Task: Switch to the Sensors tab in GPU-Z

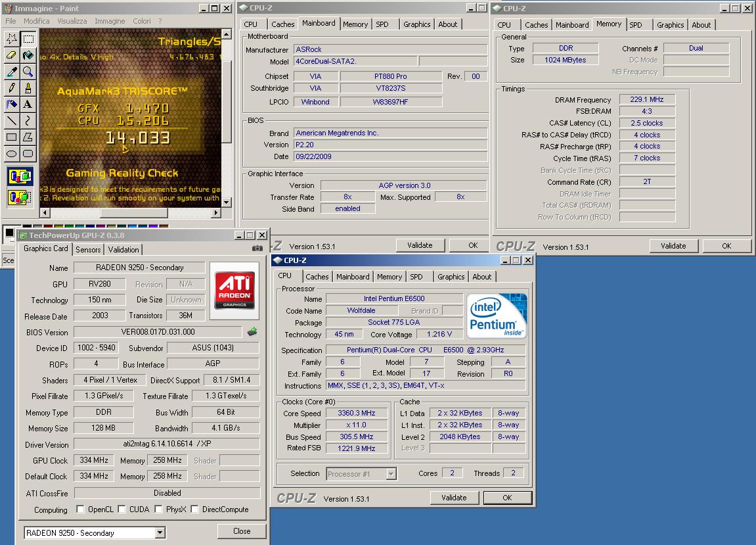Action: (x=88, y=250)
